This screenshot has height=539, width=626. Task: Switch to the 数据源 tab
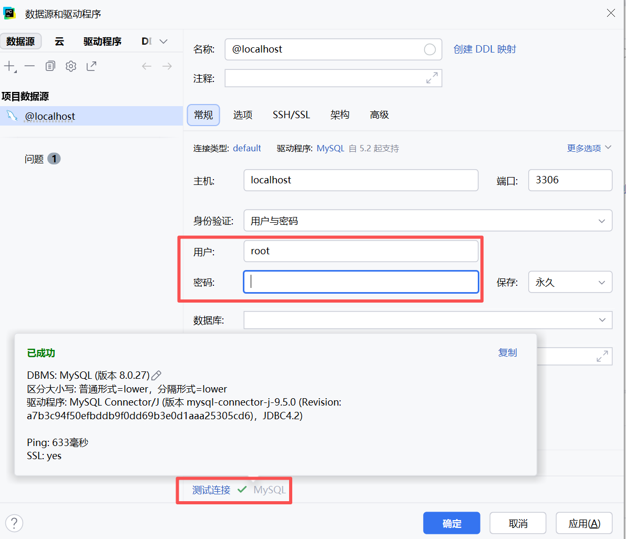point(20,41)
